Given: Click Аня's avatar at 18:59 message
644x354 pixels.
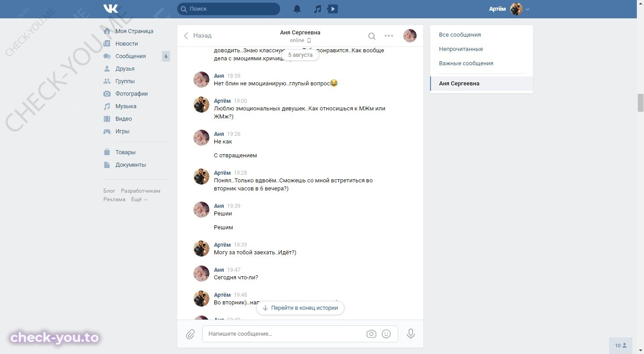Looking at the screenshot, I should [x=201, y=80].
